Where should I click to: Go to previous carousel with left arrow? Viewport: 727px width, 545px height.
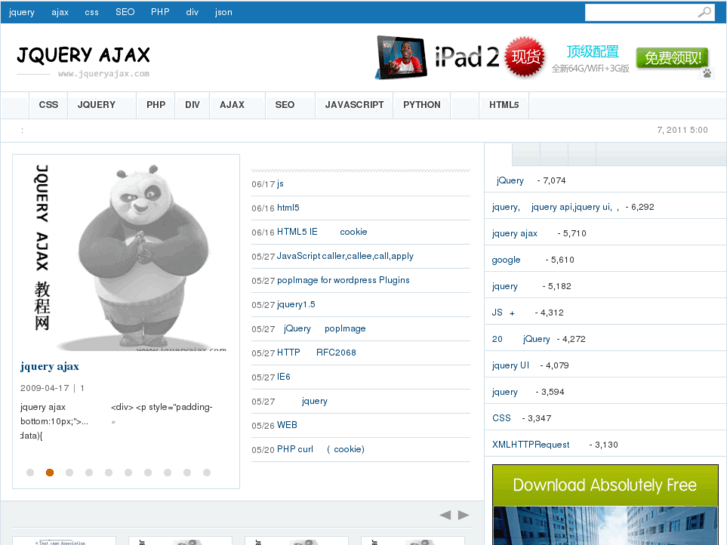445,515
